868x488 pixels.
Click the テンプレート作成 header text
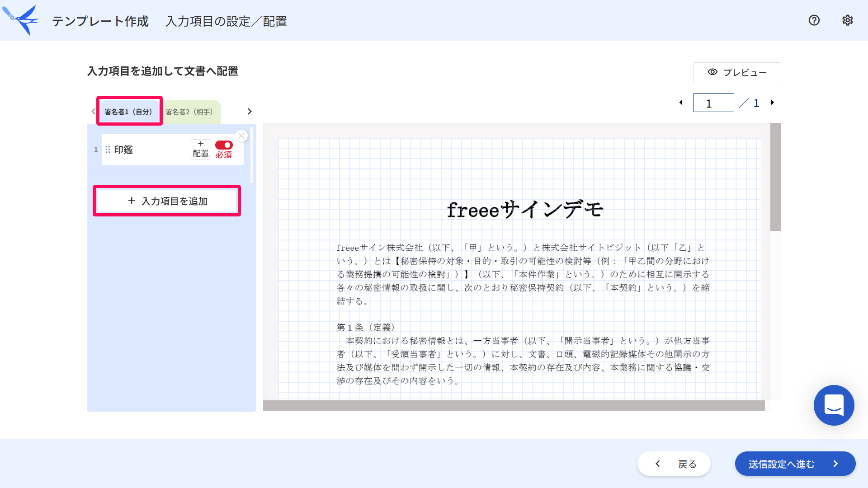pyautogui.click(x=100, y=21)
